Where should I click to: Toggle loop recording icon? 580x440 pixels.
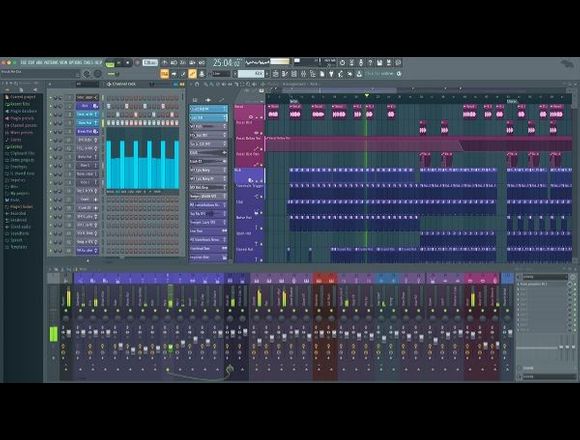click(x=202, y=62)
